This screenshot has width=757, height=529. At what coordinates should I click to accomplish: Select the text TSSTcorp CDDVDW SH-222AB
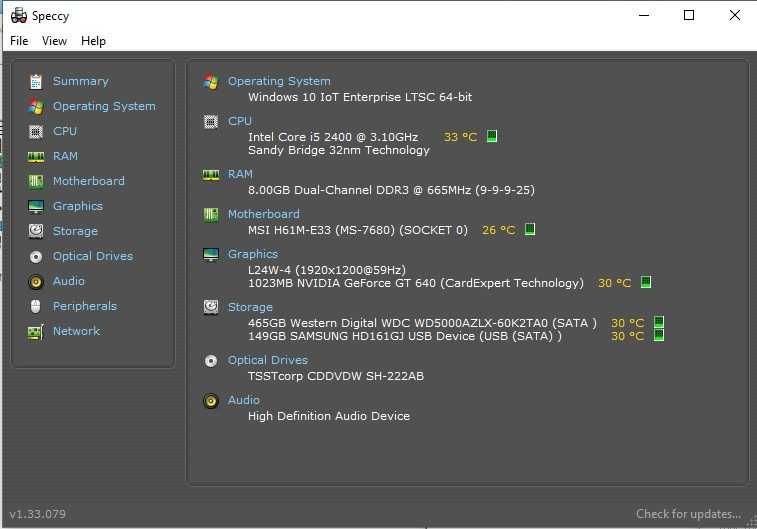click(x=336, y=376)
